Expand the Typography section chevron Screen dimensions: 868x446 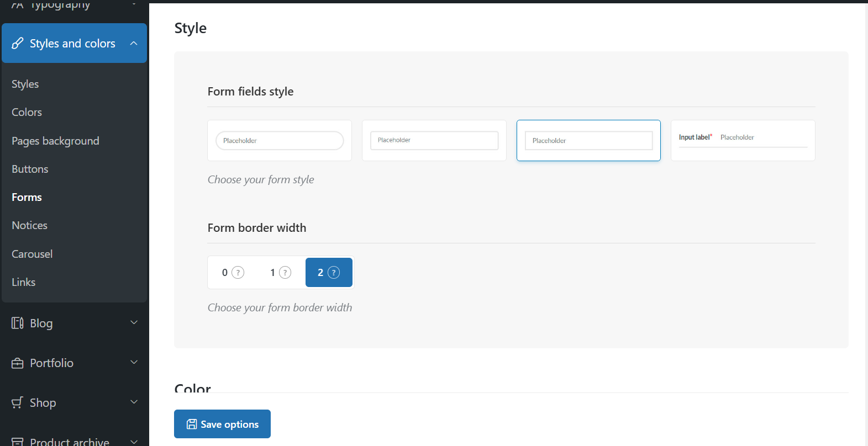134,3
